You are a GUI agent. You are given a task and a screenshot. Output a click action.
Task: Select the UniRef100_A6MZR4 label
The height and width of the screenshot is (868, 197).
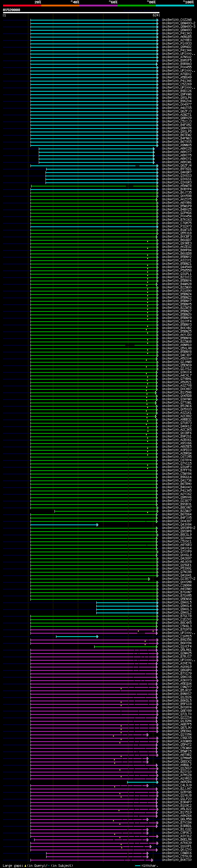[176, 782]
